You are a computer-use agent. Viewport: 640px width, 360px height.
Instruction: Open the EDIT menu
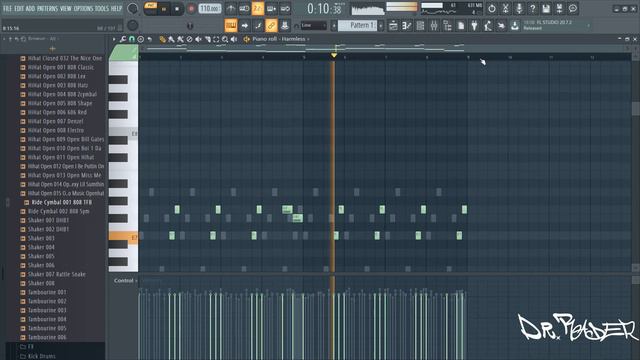pyautogui.click(x=19, y=8)
